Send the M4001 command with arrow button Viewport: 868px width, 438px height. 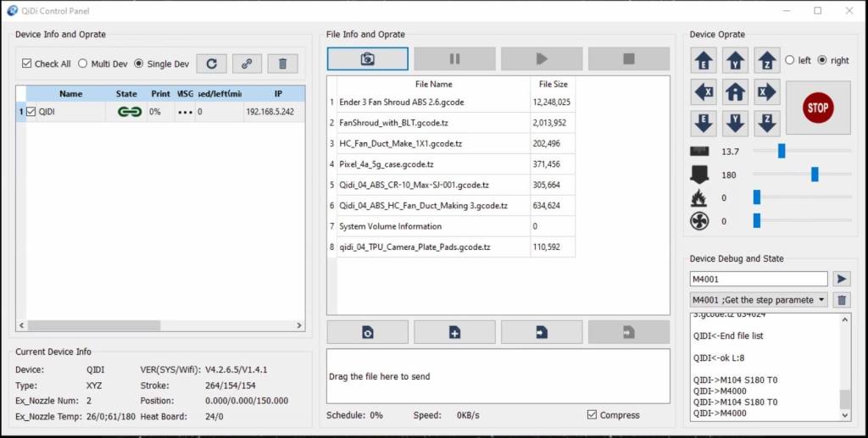842,279
